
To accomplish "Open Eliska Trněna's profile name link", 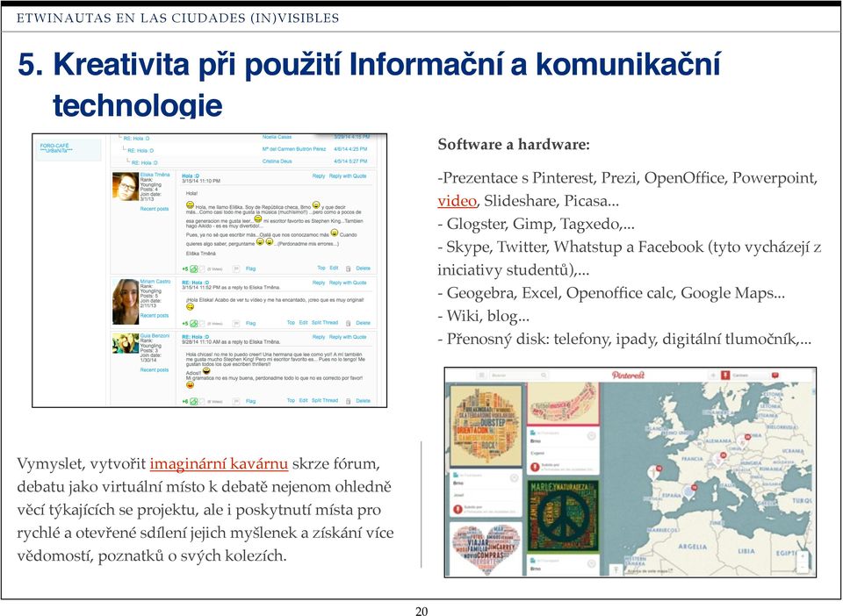I will pyautogui.click(x=155, y=175).
